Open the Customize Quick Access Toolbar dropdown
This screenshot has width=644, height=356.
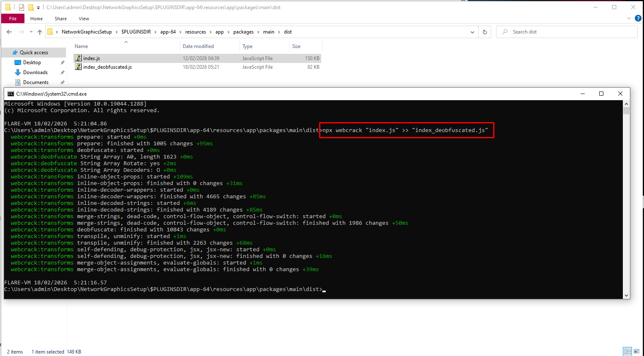pyautogui.click(x=38, y=7)
